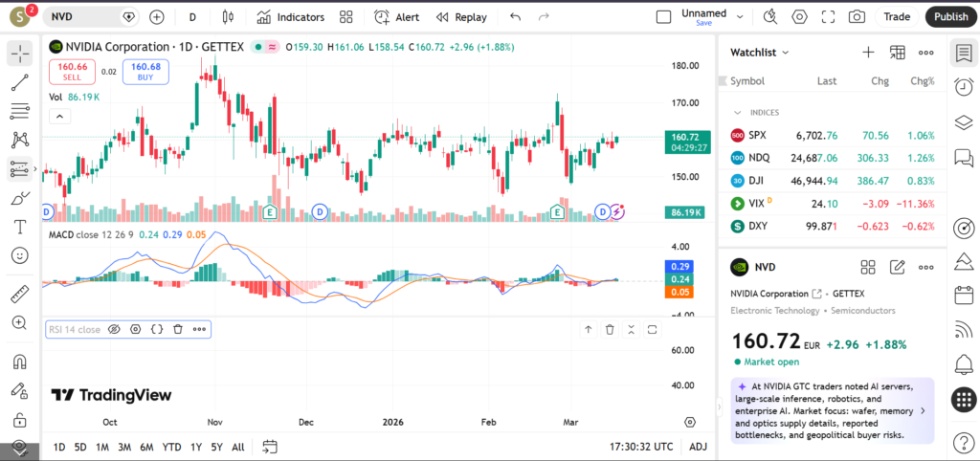
Task: Open the Indicators menu
Action: (291, 16)
